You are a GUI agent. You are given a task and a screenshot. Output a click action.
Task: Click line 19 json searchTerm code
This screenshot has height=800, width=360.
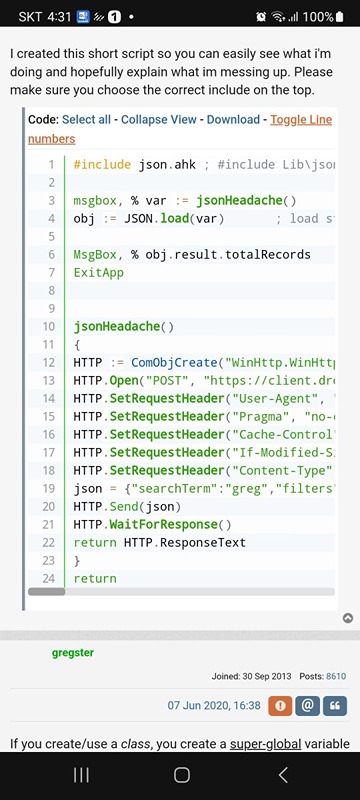204,488
